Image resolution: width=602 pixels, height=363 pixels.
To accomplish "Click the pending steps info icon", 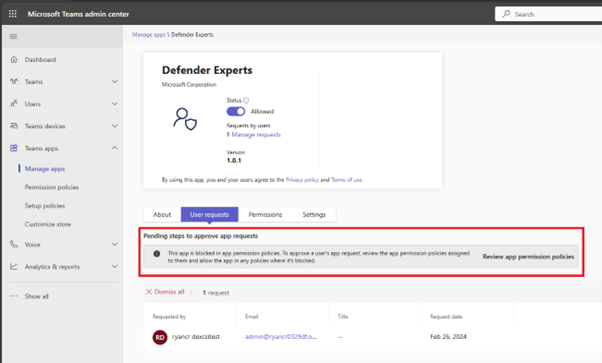I will pyautogui.click(x=157, y=254).
